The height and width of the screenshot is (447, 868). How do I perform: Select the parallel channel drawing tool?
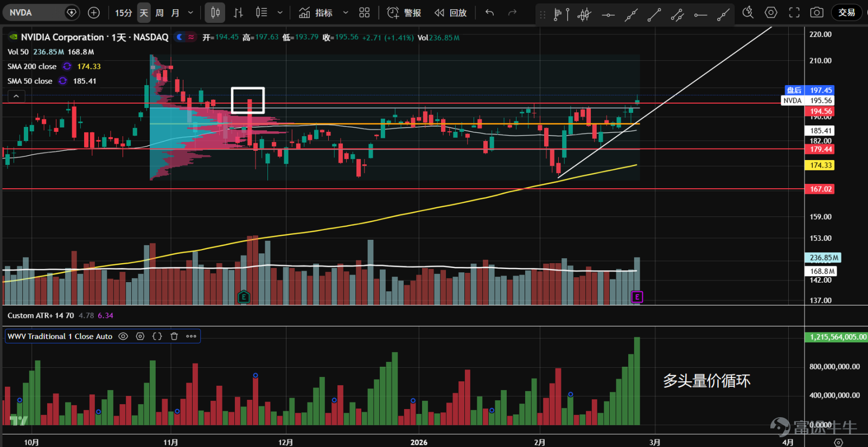[677, 15]
